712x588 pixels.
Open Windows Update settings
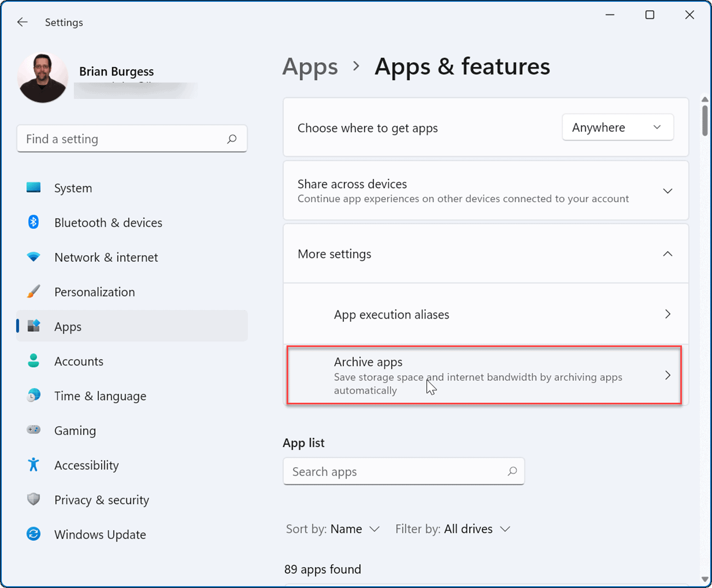click(x=33, y=534)
